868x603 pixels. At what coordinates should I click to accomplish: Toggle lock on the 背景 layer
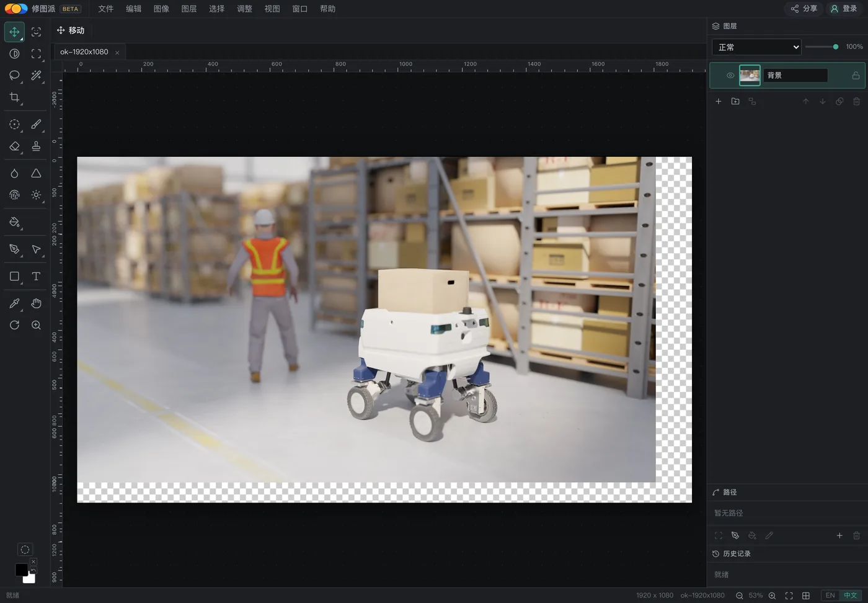[x=856, y=76]
